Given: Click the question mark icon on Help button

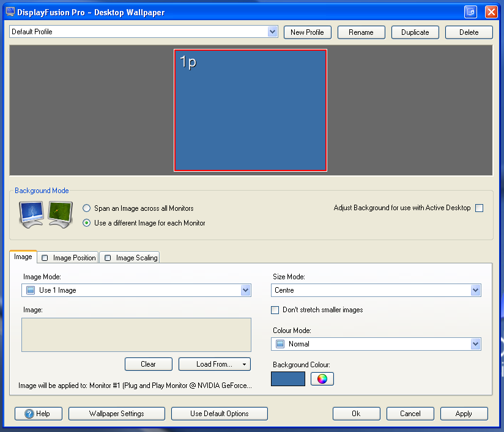Looking at the screenshot, I should (x=28, y=414).
